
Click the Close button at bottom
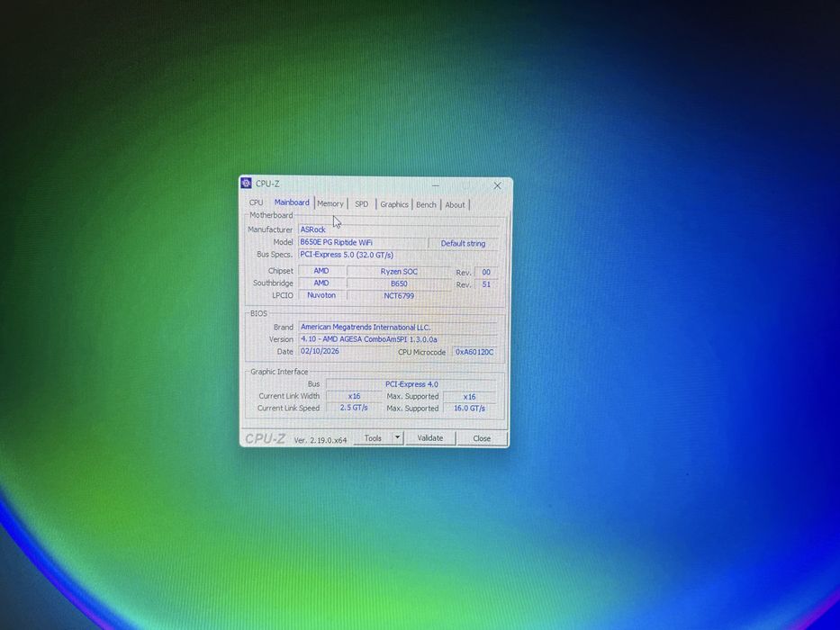(482, 438)
